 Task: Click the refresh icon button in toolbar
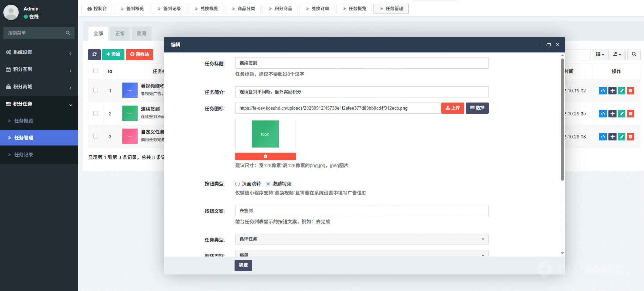pyautogui.click(x=94, y=54)
